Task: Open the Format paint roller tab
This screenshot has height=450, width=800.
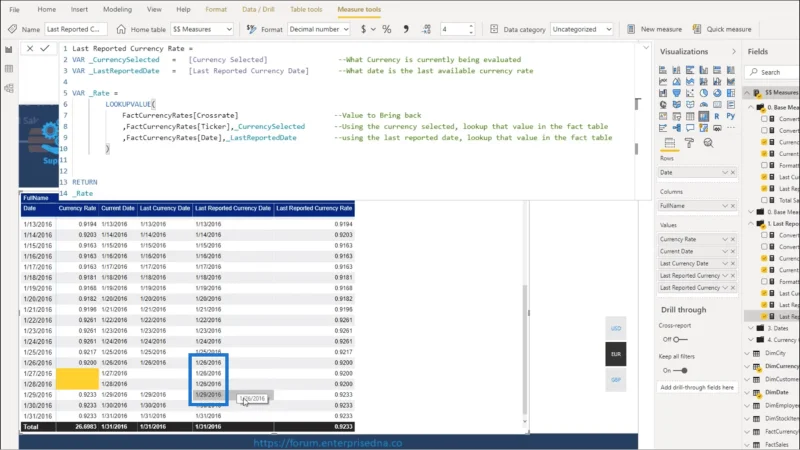Action: (x=689, y=143)
